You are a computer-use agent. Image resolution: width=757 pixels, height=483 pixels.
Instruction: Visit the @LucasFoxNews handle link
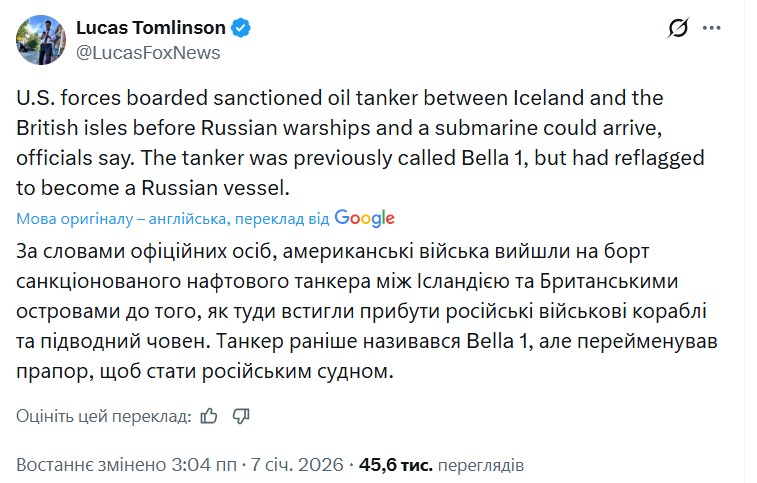click(149, 52)
